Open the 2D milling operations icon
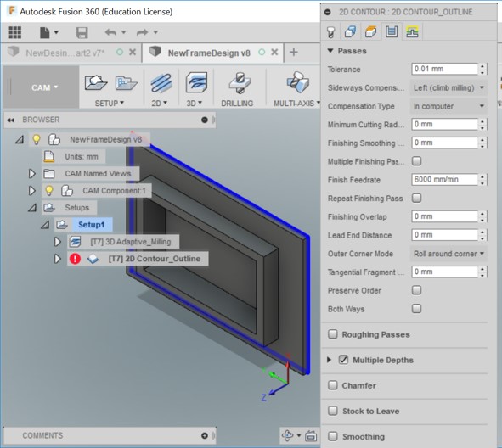This screenshot has height=448, width=502. 161,82
